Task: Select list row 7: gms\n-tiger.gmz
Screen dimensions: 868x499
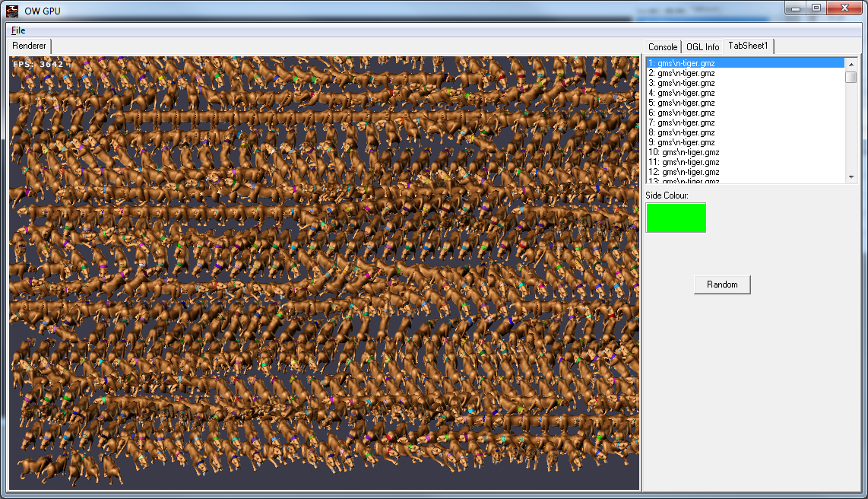Action: click(746, 123)
